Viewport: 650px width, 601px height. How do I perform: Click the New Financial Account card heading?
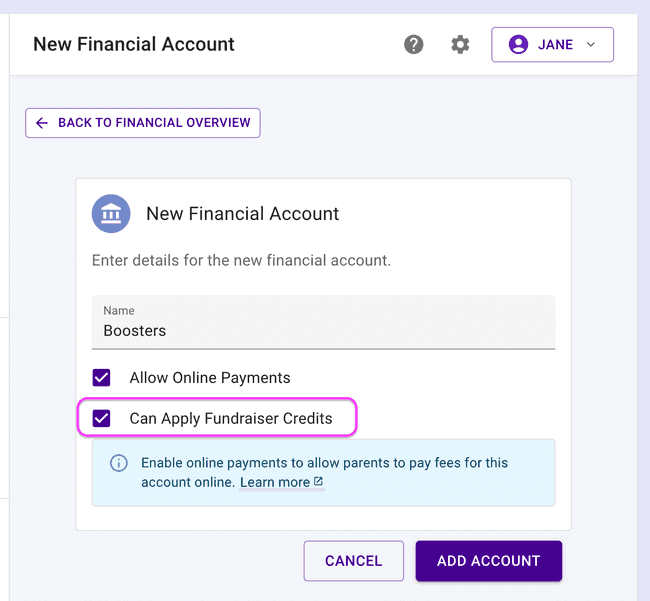tap(243, 214)
